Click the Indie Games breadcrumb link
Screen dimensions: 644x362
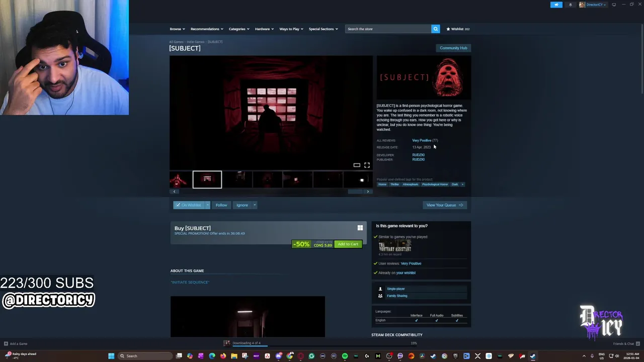point(195,42)
